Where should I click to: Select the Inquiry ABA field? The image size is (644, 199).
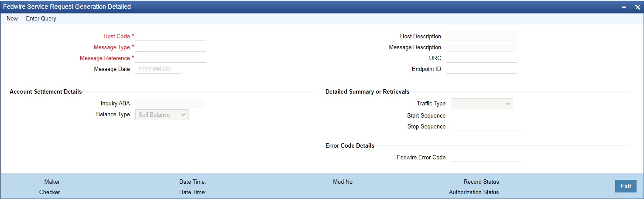pos(171,103)
